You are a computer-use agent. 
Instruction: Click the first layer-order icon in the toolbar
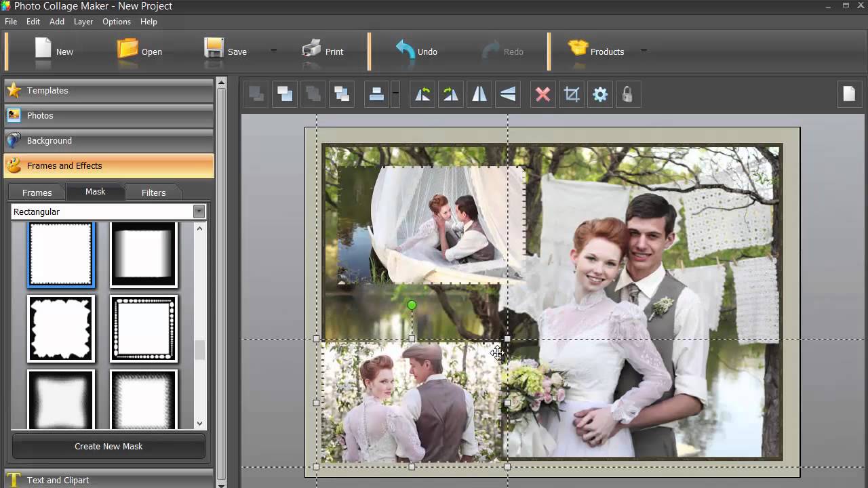pyautogui.click(x=257, y=94)
